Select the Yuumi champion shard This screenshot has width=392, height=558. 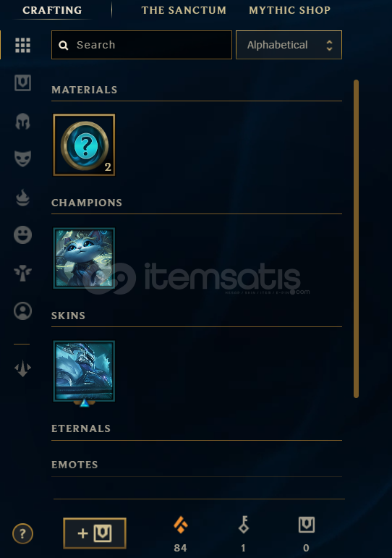coord(84,258)
